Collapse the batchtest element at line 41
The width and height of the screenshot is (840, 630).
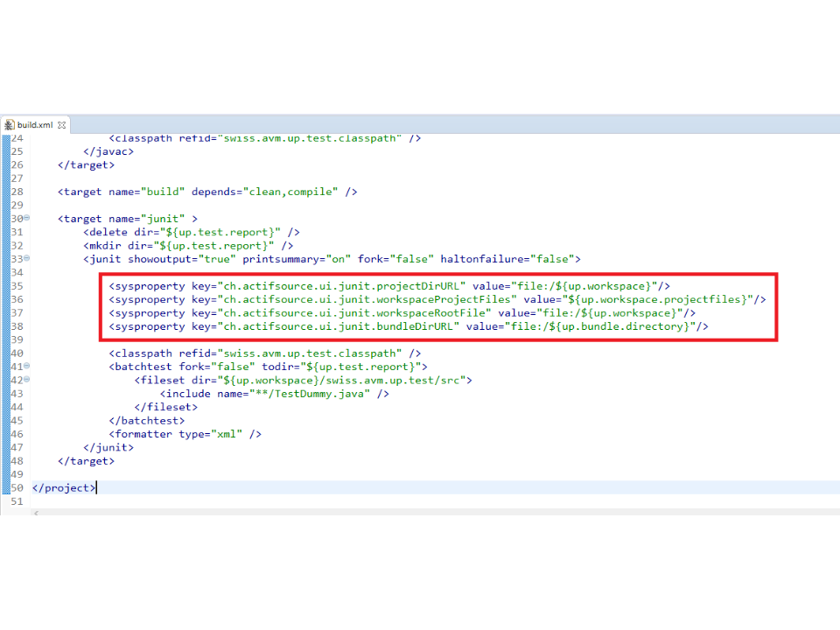pos(27,367)
